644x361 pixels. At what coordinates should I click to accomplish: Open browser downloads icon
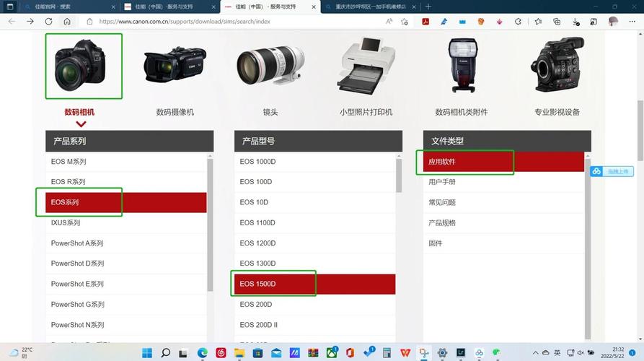coord(575,22)
